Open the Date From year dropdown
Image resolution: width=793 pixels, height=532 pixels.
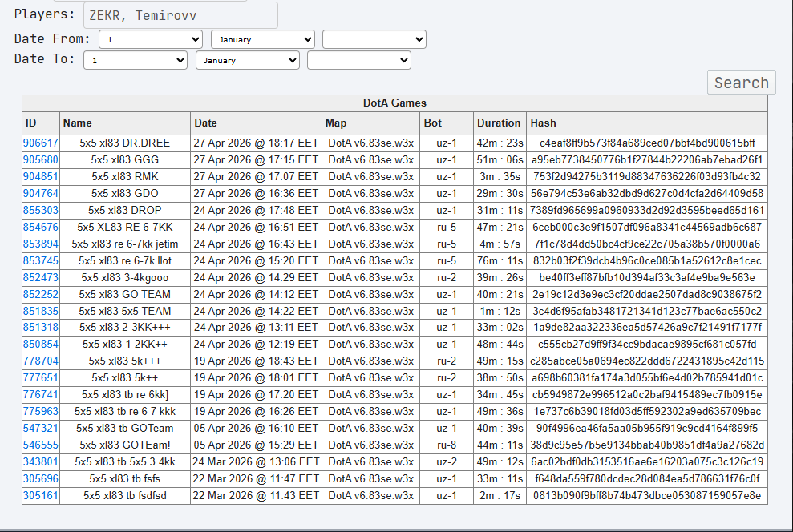click(x=374, y=39)
